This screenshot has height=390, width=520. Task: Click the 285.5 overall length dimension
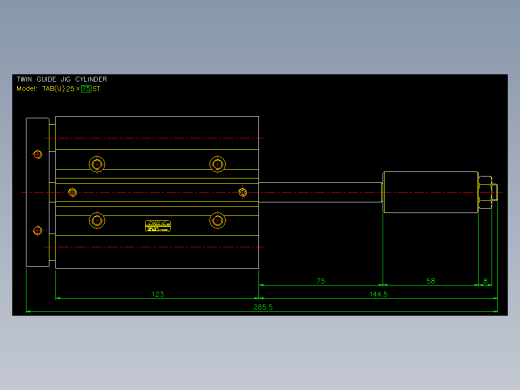263,307
